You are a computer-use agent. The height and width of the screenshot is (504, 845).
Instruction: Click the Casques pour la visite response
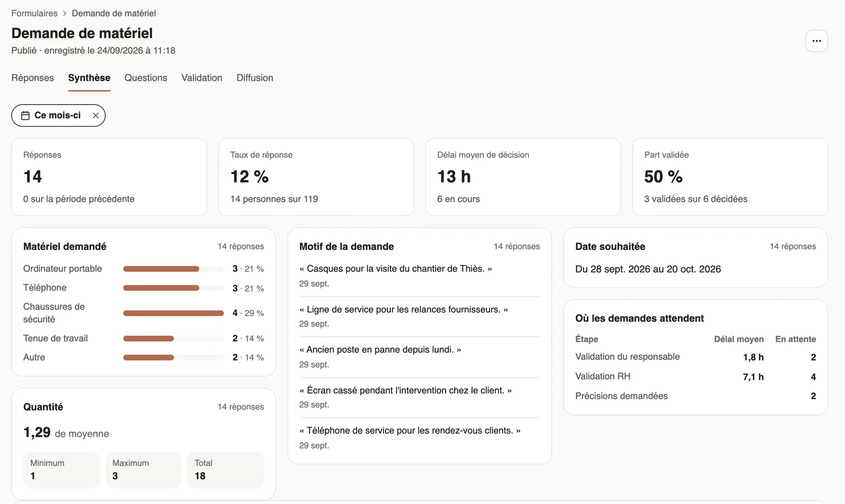coord(419,276)
